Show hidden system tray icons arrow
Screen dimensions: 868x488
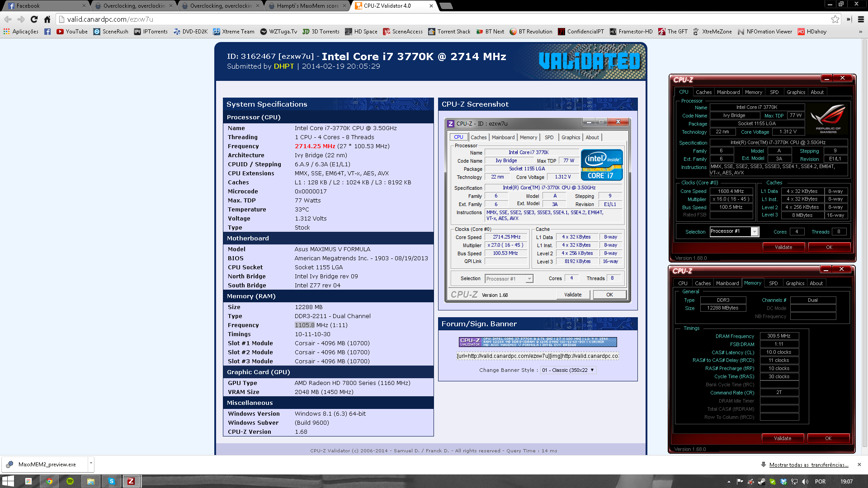click(x=729, y=482)
